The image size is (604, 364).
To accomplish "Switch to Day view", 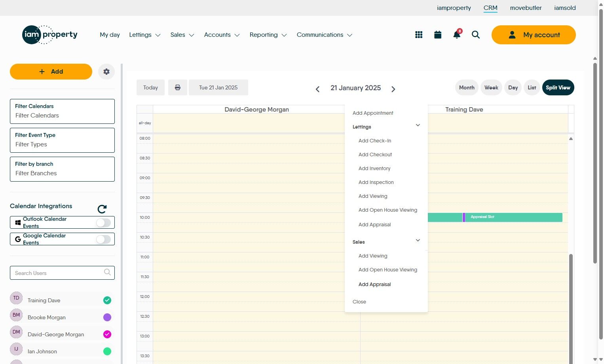I will 513,87.
